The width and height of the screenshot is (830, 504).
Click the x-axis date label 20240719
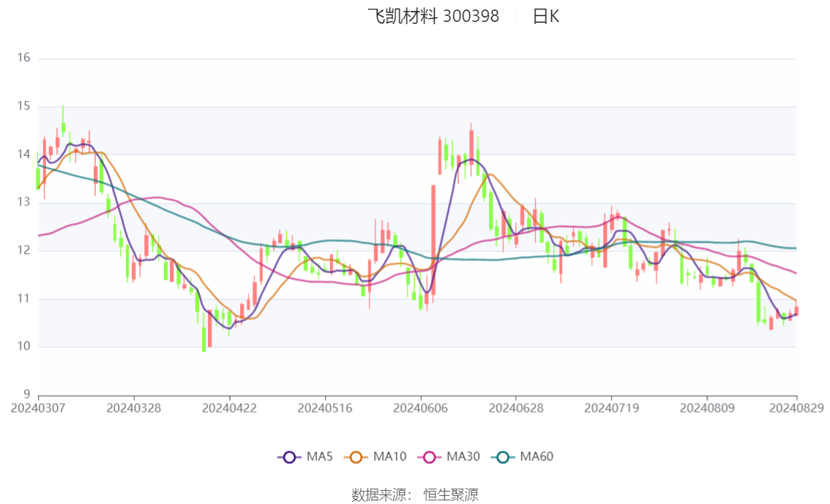(611, 408)
